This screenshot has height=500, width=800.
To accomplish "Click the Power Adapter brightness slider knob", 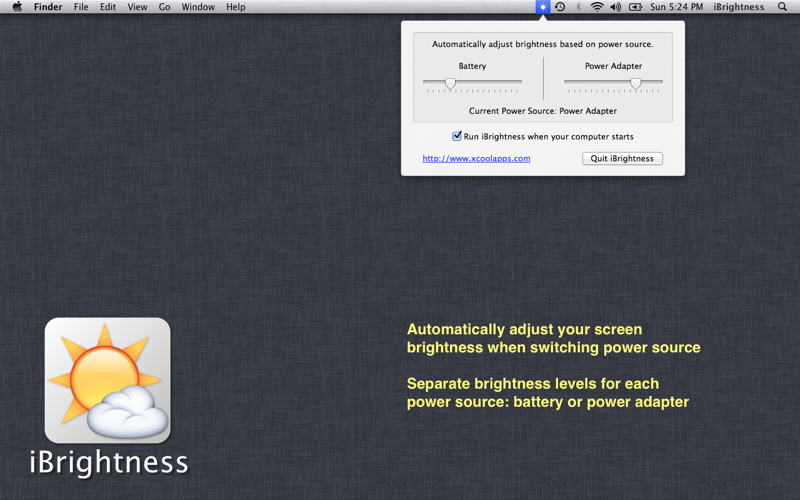I will [635, 84].
